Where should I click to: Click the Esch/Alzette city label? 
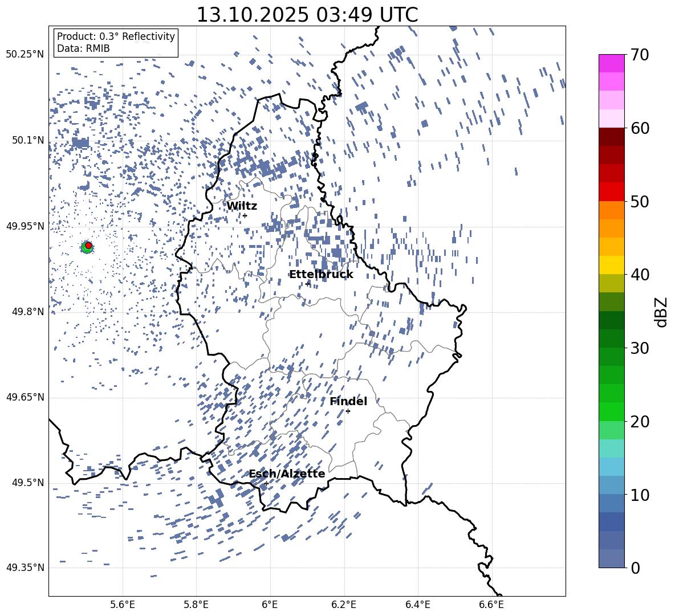[x=287, y=474]
